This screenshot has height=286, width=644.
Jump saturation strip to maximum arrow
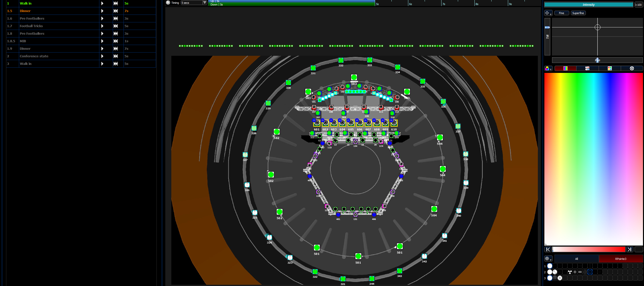coord(629,249)
